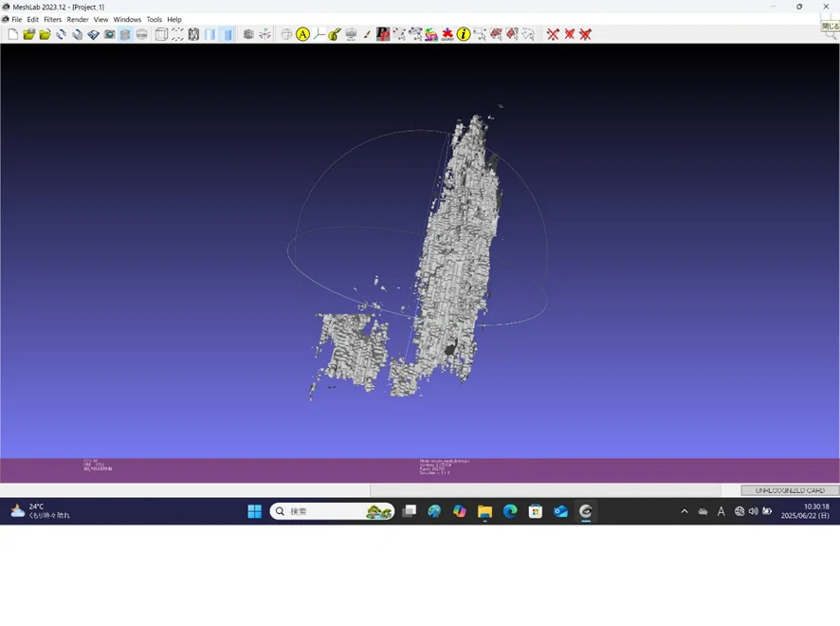Open File Explorer from taskbar
This screenshot has height=626, width=840.
point(484,511)
